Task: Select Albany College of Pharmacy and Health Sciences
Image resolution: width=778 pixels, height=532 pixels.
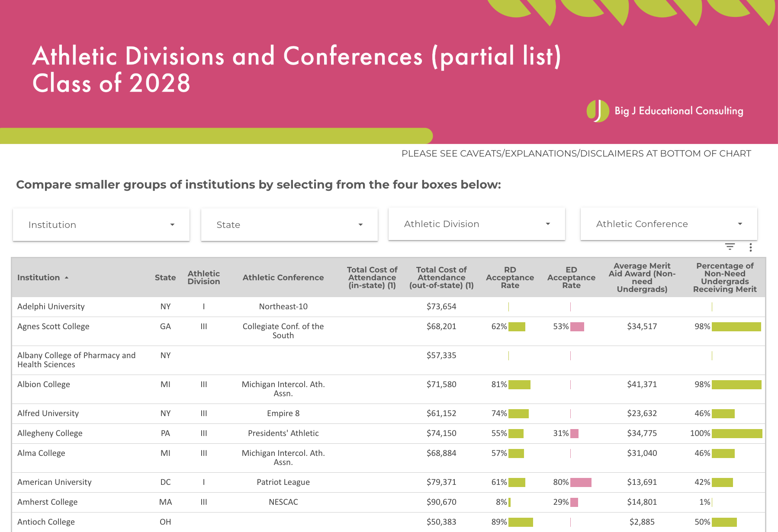Action: pyautogui.click(x=77, y=360)
